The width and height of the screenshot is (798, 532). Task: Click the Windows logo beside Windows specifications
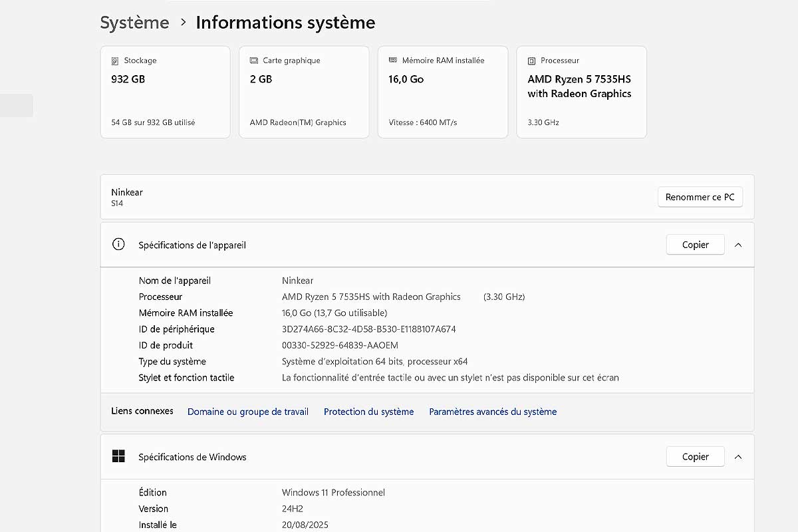[x=118, y=456]
